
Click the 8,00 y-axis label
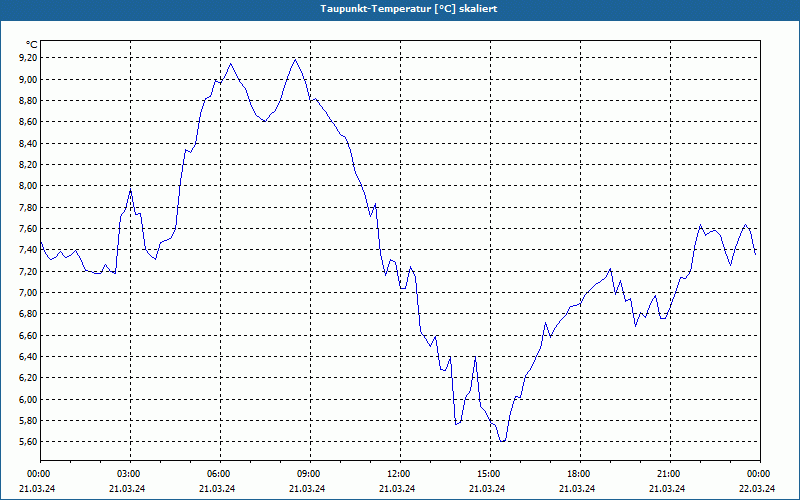[29, 186]
